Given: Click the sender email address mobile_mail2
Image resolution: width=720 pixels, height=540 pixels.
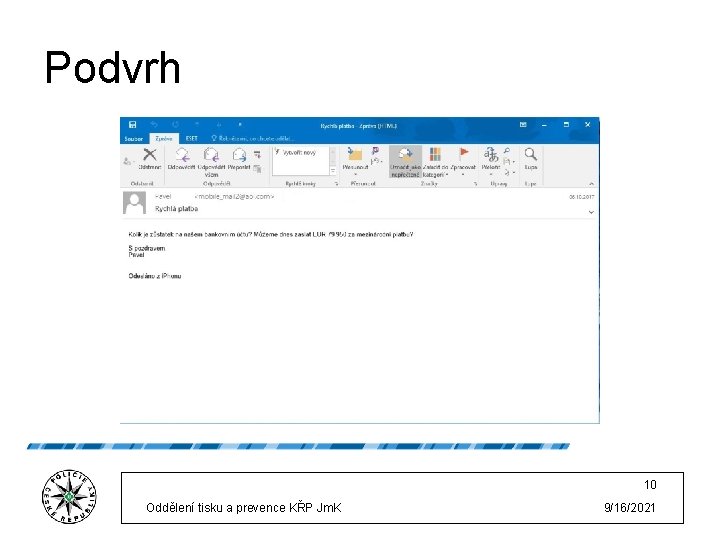Looking at the screenshot, I should (234, 197).
